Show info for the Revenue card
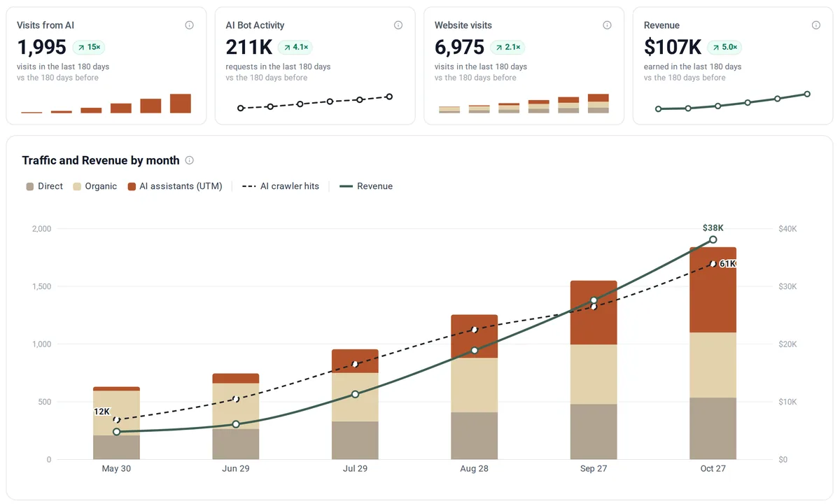The height and width of the screenshot is (504, 840). [816, 25]
